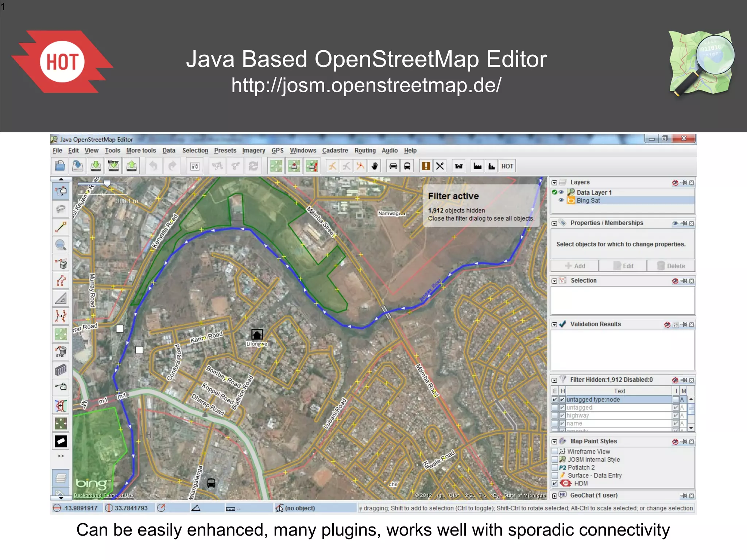747x560 pixels.
Task: Click the GPX trash sidebar icon
Action: tap(61, 352)
